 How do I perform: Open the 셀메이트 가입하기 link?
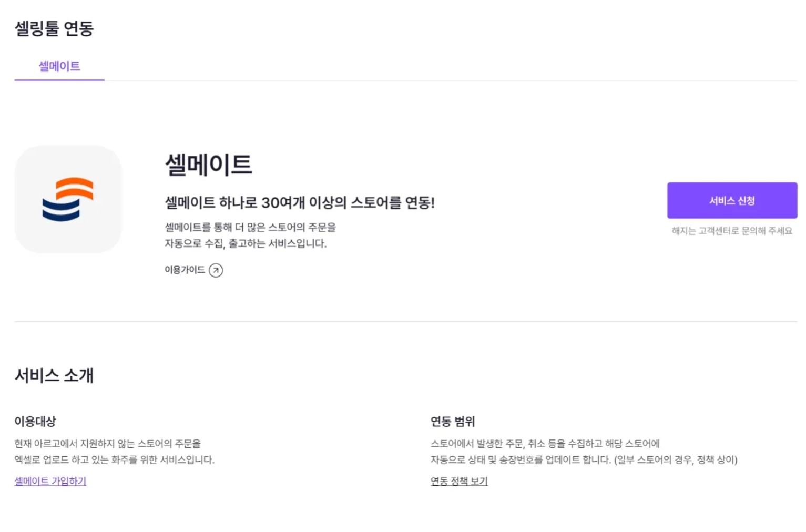[x=50, y=481]
